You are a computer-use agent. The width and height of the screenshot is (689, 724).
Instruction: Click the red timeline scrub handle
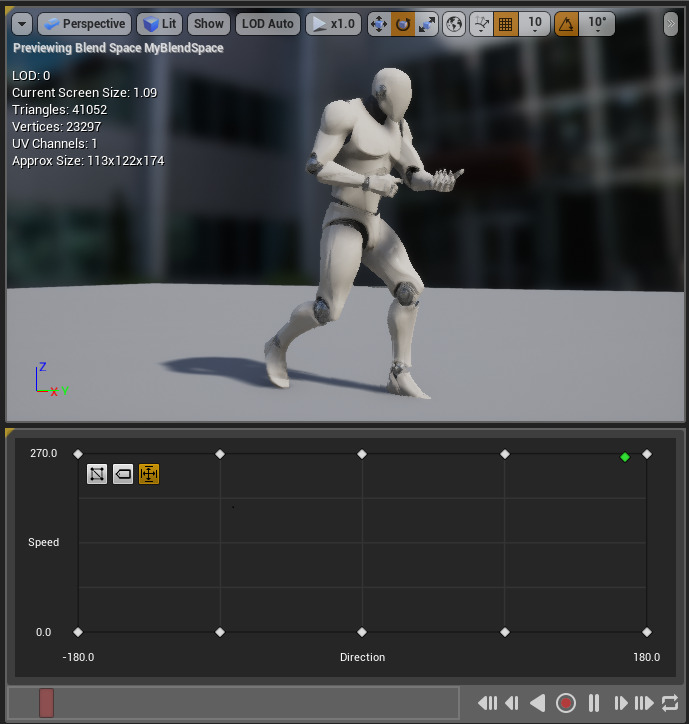(x=46, y=703)
